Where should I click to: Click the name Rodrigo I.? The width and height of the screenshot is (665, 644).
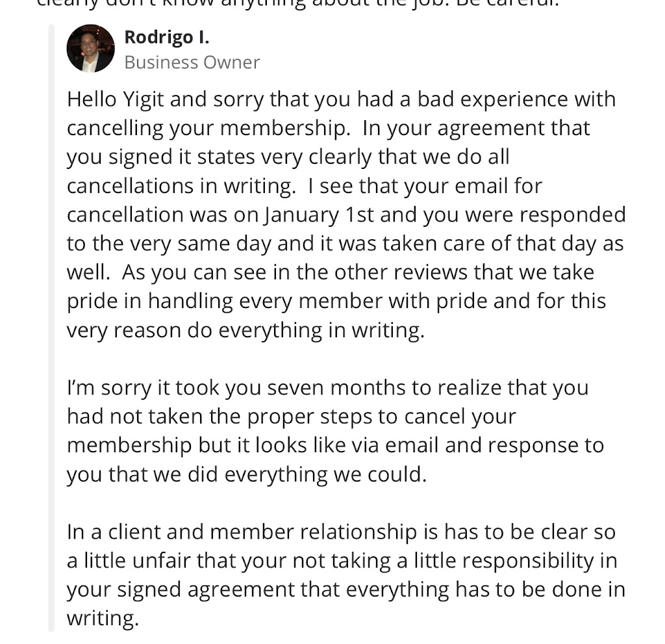[167, 37]
